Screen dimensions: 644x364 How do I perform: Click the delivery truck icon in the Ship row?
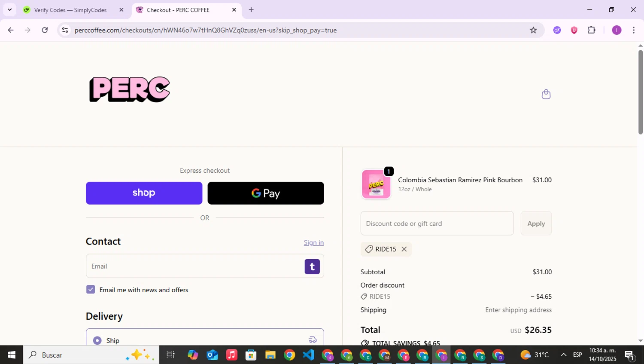pyautogui.click(x=313, y=340)
